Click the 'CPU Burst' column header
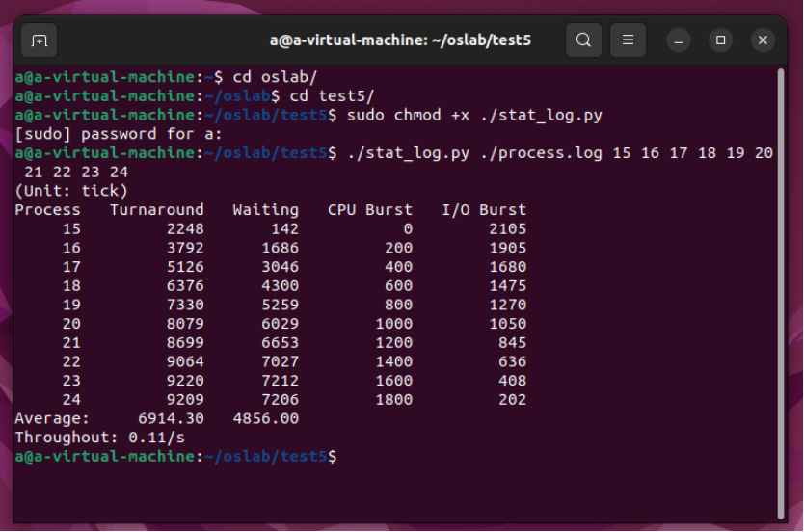This screenshot has width=804, height=532. (369, 210)
